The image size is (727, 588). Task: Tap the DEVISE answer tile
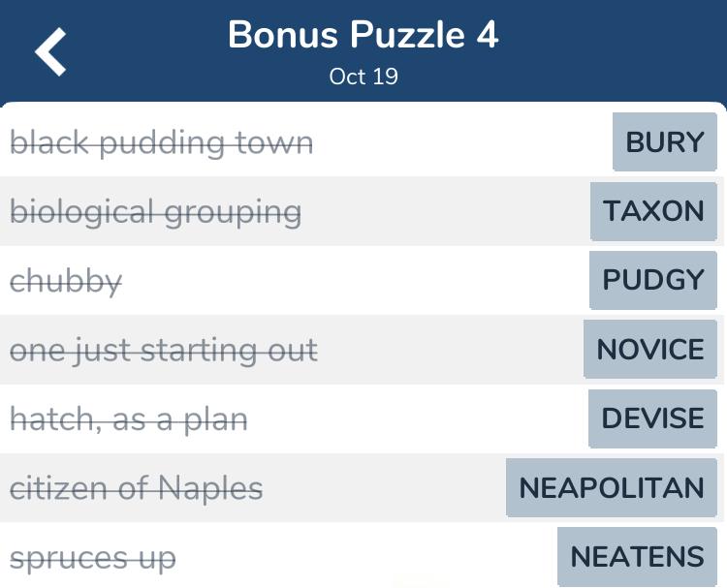[652, 418]
